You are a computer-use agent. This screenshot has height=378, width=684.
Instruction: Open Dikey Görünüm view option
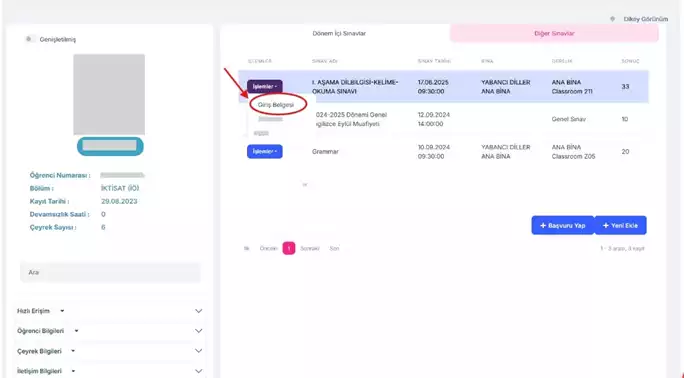pos(646,19)
